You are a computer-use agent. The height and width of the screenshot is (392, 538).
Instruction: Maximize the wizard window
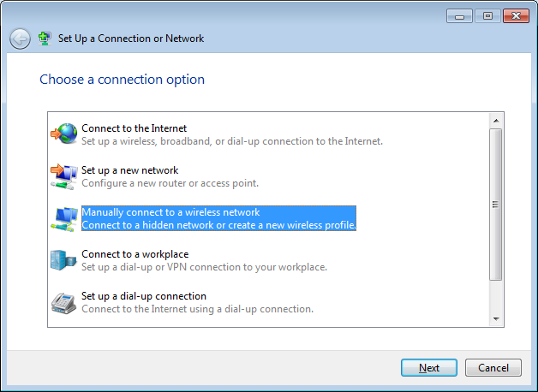click(x=487, y=16)
